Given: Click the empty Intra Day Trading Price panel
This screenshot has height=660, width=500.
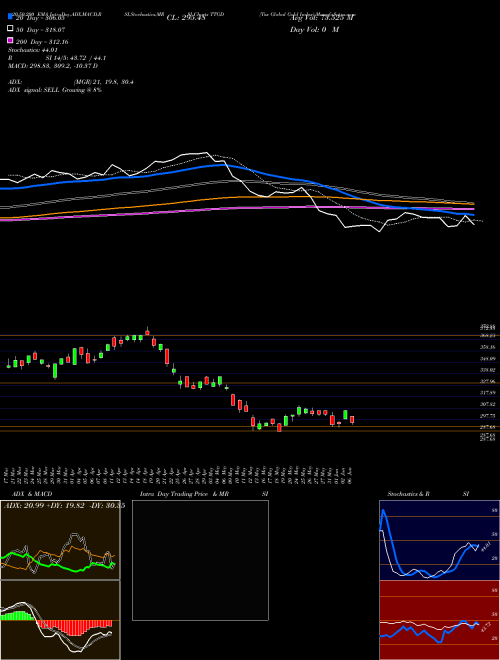Looking at the screenshot, I should 200,560.
